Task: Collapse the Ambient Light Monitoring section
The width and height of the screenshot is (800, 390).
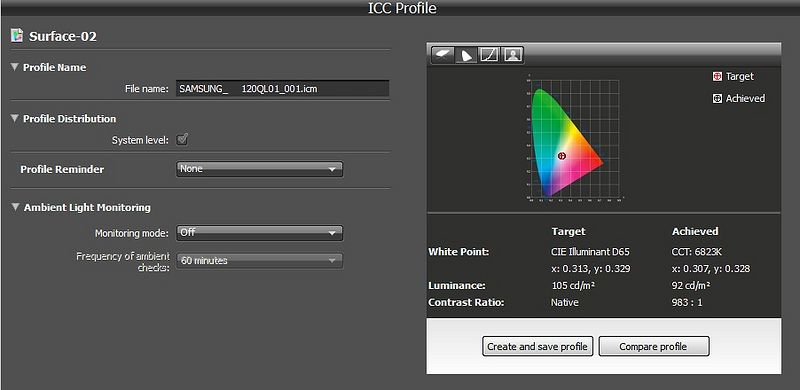Action: pos(15,207)
